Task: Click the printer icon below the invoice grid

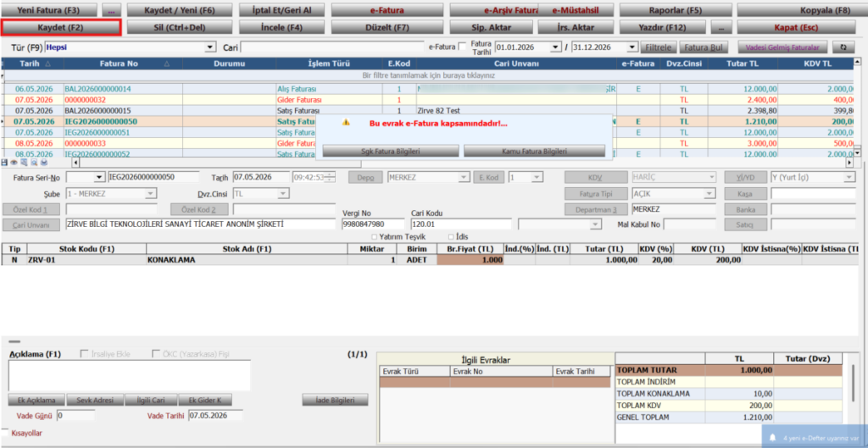Action: pyautogui.click(x=44, y=163)
